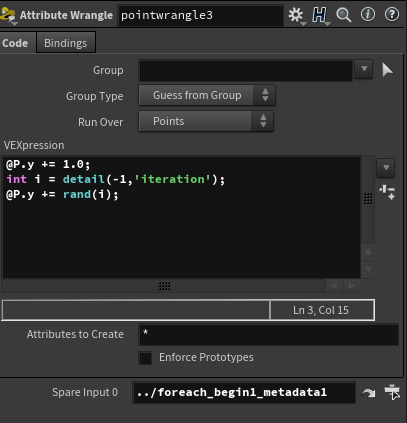Select the Code tab

15,43
